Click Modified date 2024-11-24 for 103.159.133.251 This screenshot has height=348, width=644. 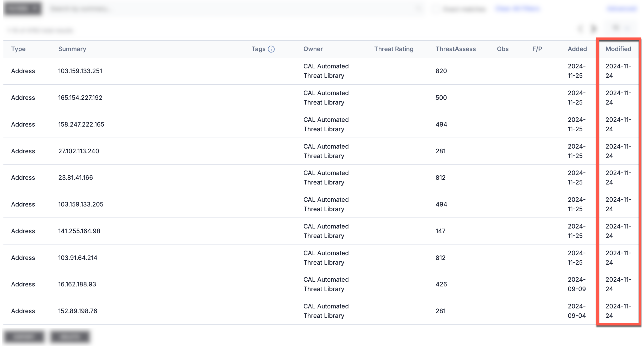click(618, 71)
